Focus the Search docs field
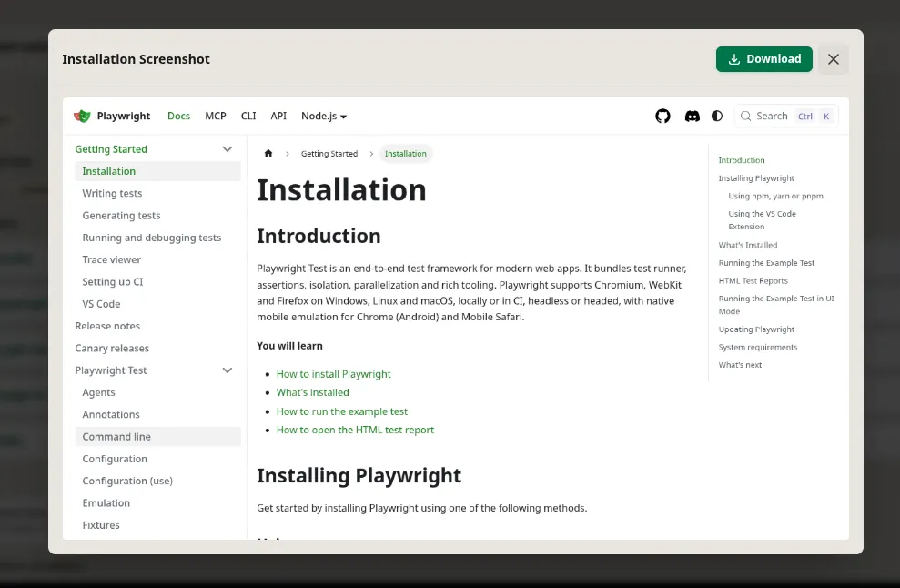 coord(785,116)
